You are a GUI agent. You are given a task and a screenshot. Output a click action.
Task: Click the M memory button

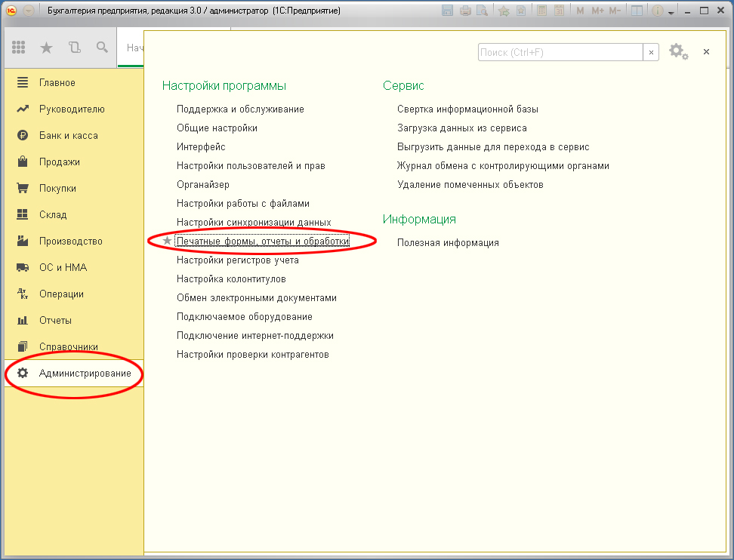580,11
